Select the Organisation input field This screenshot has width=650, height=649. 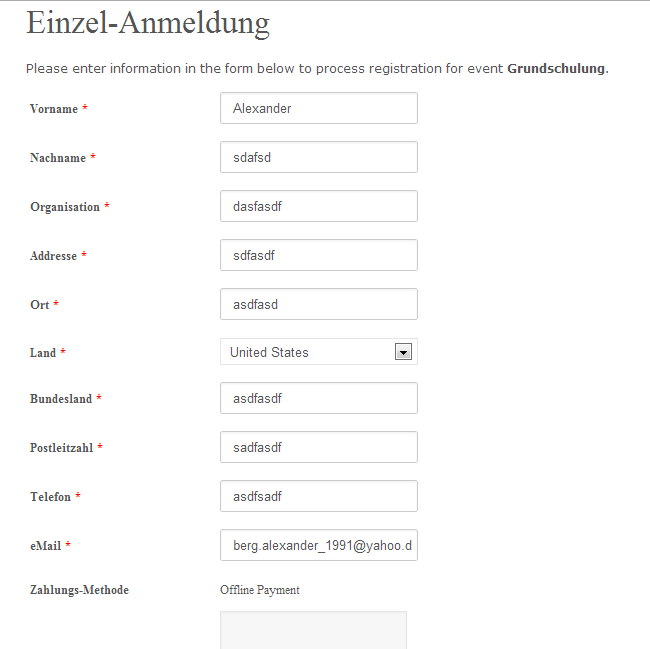point(319,206)
